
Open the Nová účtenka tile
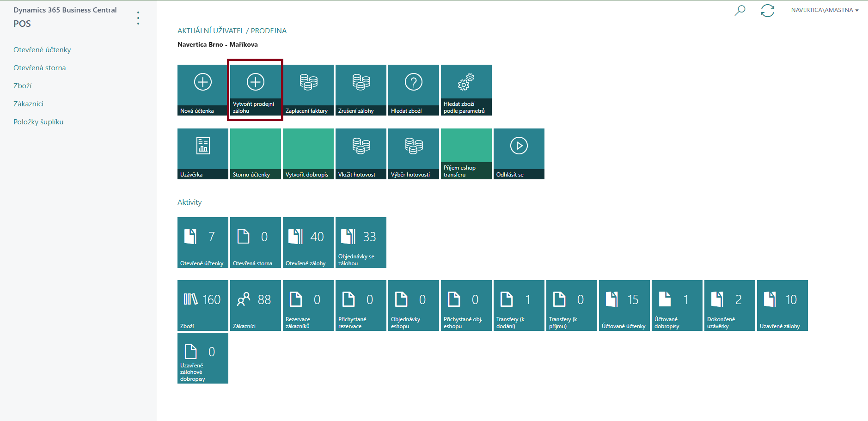click(x=202, y=90)
